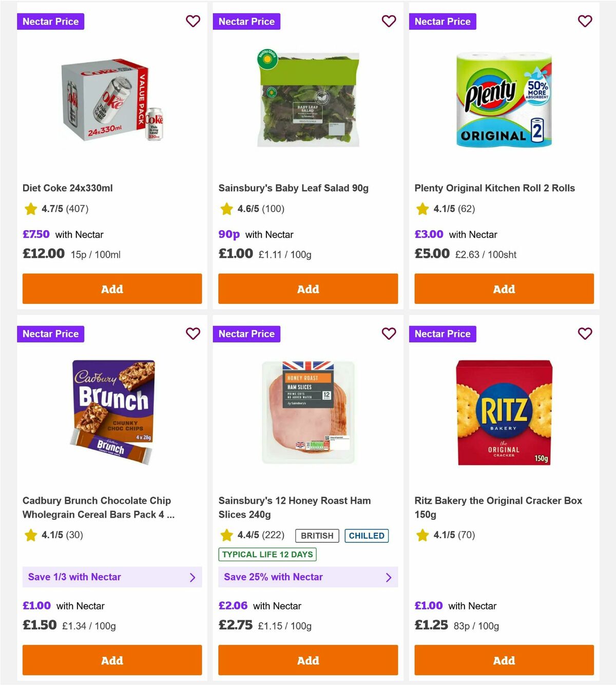Click the Ritz crackers product image
The image size is (616, 685).
pyautogui.click(x=504, y=414)
